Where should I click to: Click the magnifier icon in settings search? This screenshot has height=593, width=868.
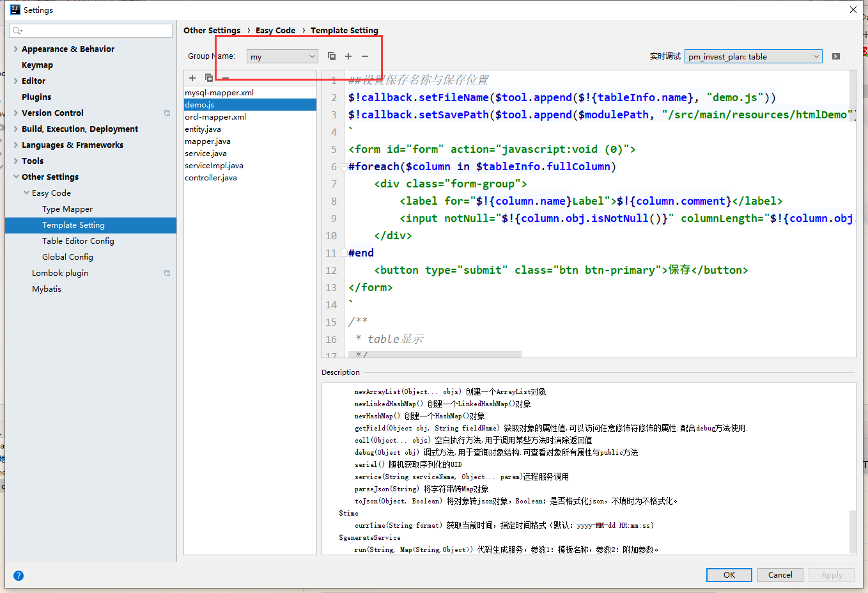tap(17, 31)
